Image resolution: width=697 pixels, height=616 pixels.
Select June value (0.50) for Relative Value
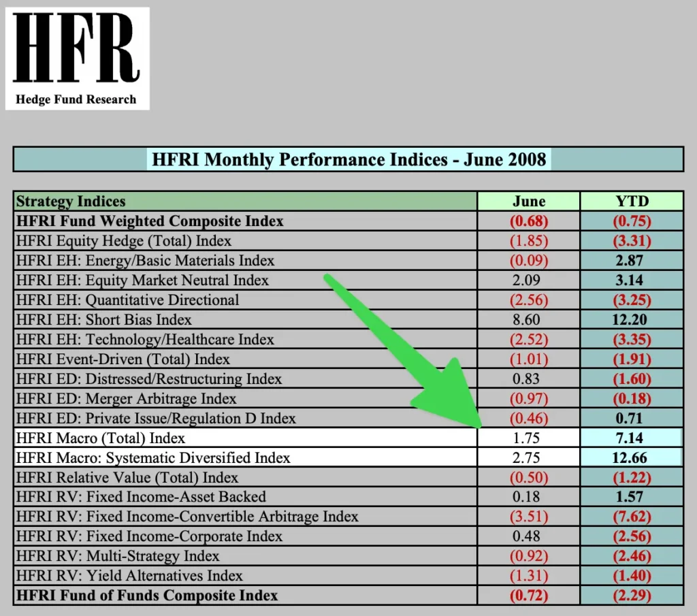tap(529, 477)
